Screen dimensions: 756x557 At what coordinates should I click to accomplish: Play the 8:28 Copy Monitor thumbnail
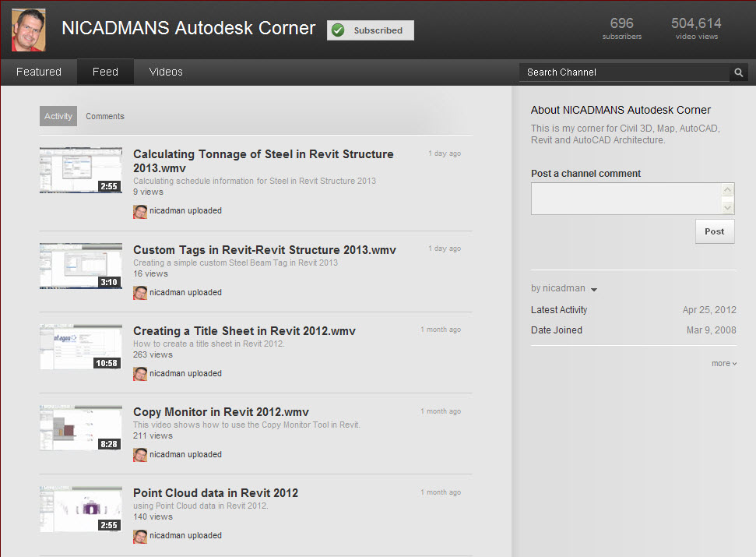(80, 428)
